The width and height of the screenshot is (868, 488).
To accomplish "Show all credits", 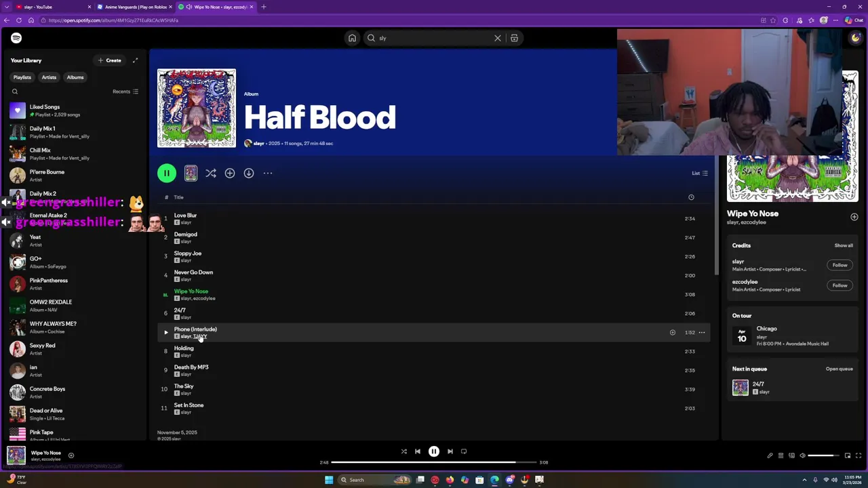I will point(844,245).
